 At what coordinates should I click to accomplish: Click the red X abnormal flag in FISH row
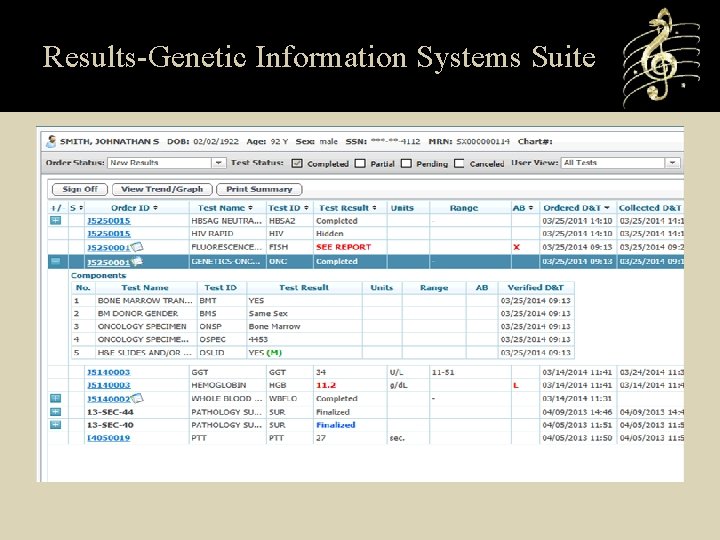[516, 247]
